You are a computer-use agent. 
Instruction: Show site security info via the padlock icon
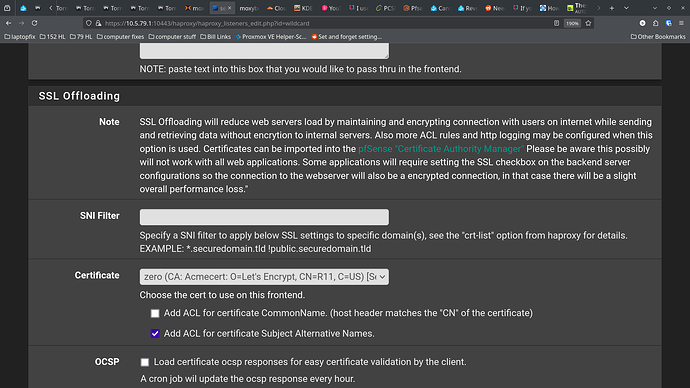(98, 23)
